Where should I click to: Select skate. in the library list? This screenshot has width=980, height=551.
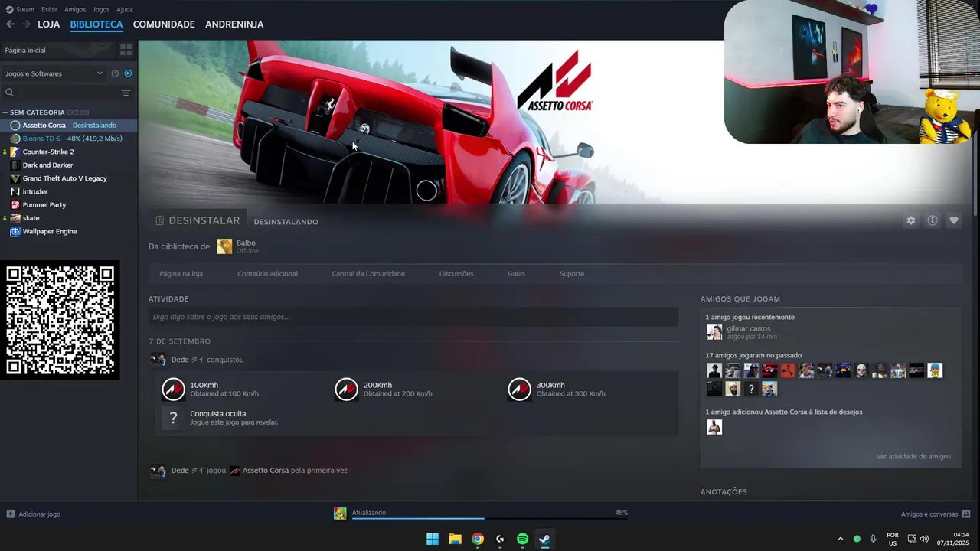click(69, 218)
